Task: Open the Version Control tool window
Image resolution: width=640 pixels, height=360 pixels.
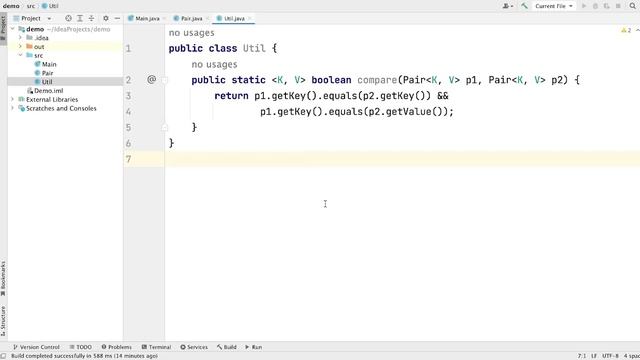Action: click(36, 347)
